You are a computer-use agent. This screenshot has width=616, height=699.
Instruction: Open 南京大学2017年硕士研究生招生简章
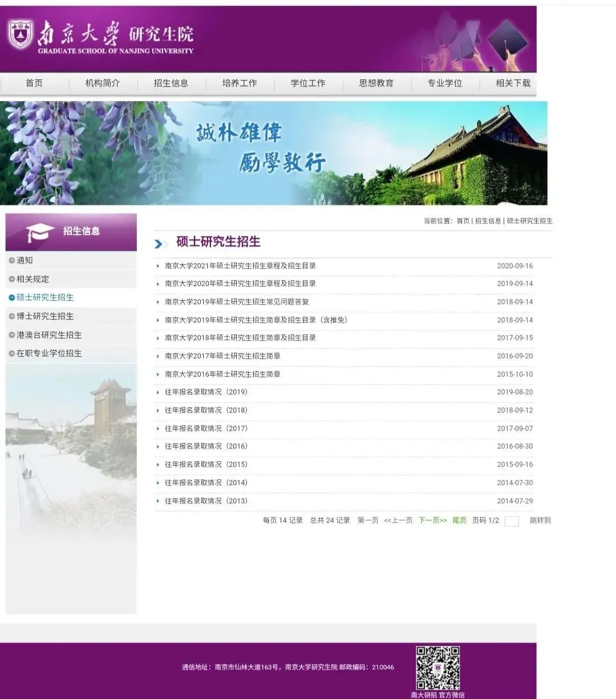222,356
